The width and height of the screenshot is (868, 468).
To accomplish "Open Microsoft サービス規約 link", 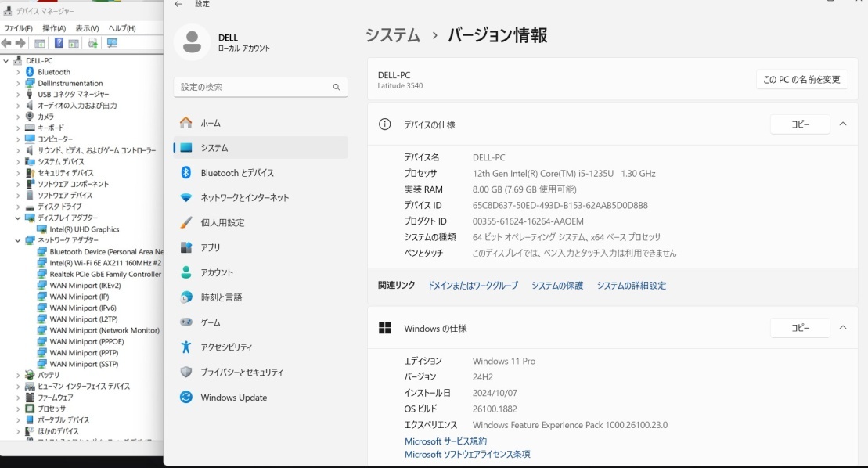I will click(x=445, y=441).
